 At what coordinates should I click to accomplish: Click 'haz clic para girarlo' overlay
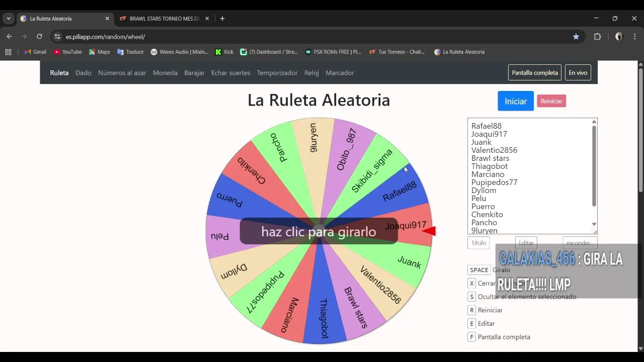click(318, 231)
